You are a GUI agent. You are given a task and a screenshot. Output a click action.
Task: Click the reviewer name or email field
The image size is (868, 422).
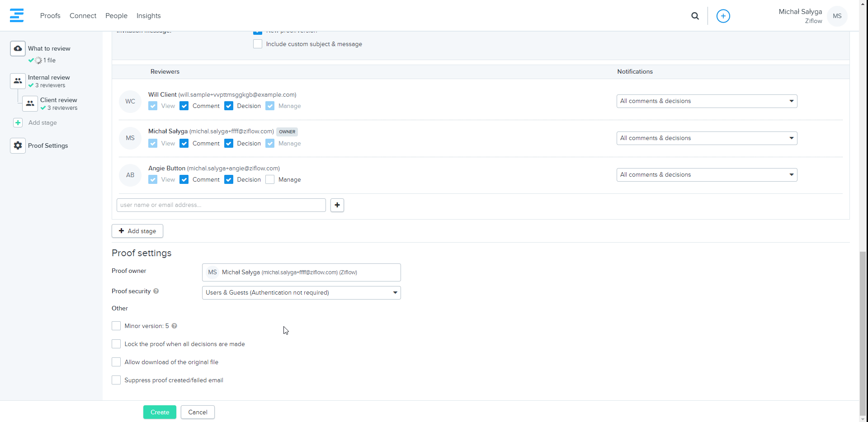click(x=221, y=205)
